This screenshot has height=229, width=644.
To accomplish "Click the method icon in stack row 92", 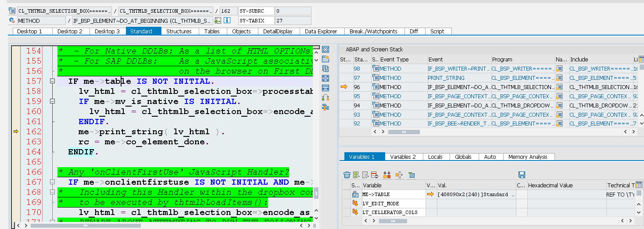I will pyautogui.click(x=376, y=123).
